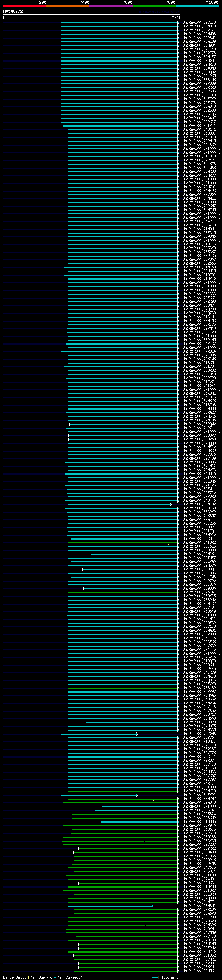
Task: Click the short UniRef100_B4FY92 alignment bar
Action: 100,795
